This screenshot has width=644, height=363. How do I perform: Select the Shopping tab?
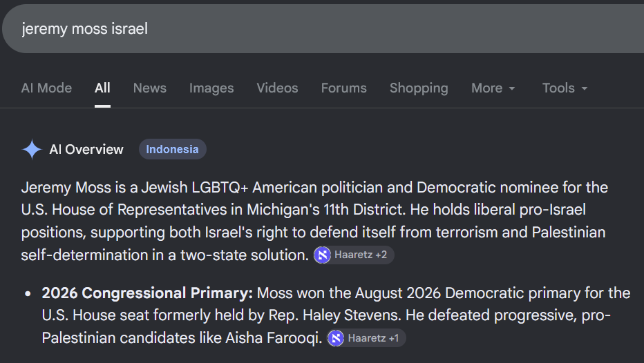[419, 88]
